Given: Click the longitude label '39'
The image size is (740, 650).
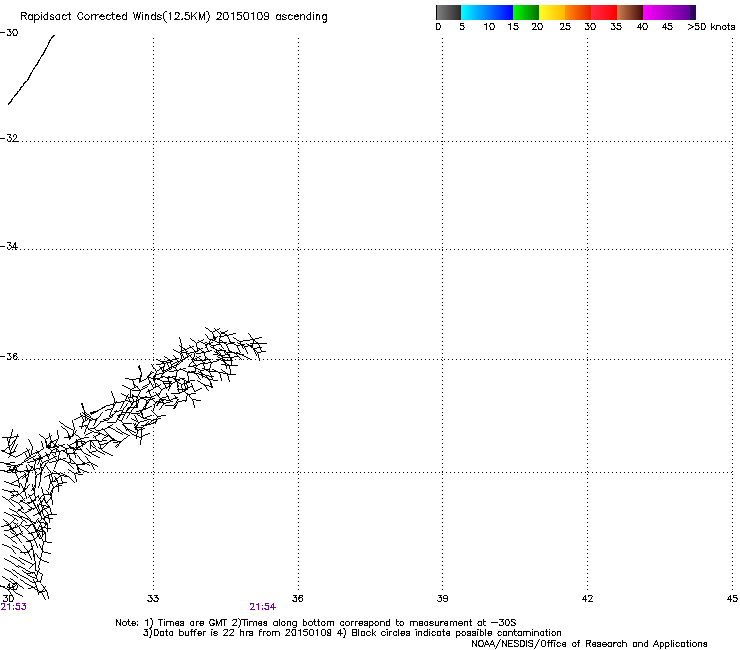Looking at the screenshot, I should tap(442, 599).
